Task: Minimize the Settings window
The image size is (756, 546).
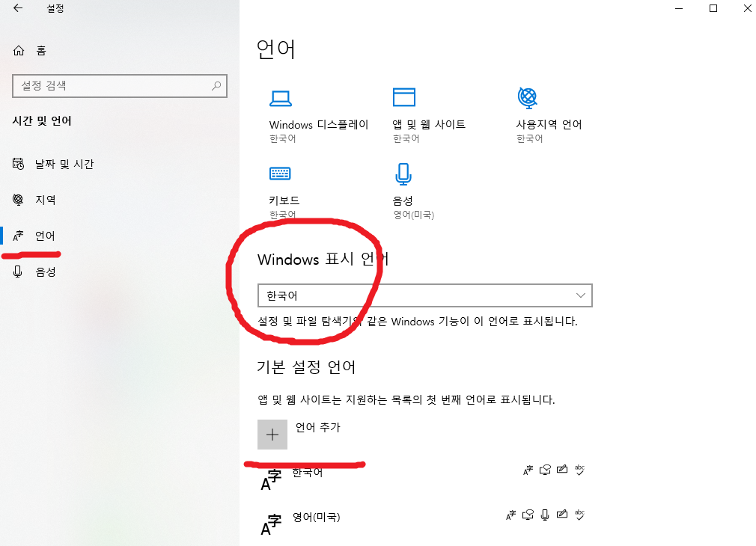Action: (x=679, y=9)
